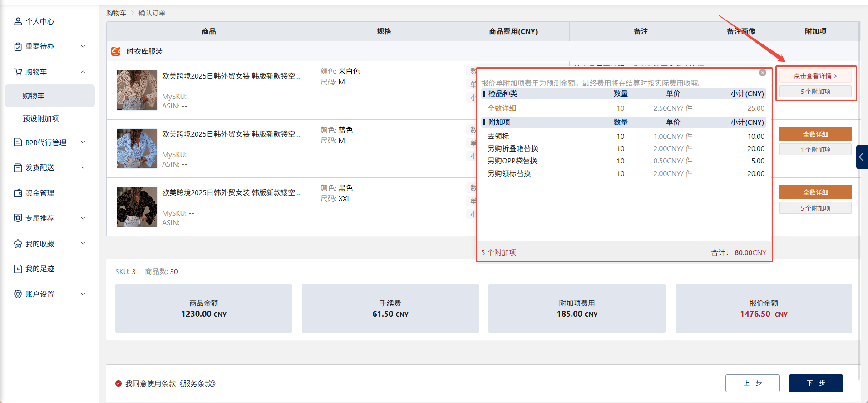Click the 账户设置 gear icon
This screenshot has height=403, width=868.
point(18,294)
